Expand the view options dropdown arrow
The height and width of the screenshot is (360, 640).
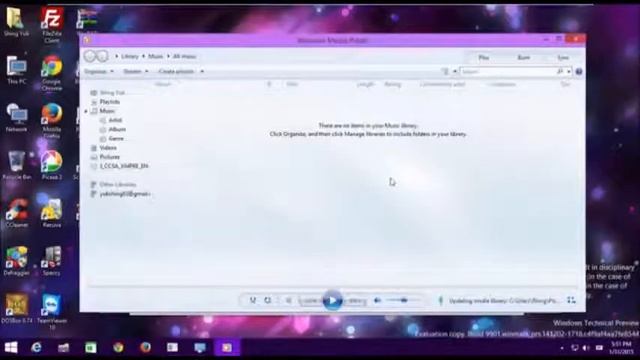tap(454, 71)
